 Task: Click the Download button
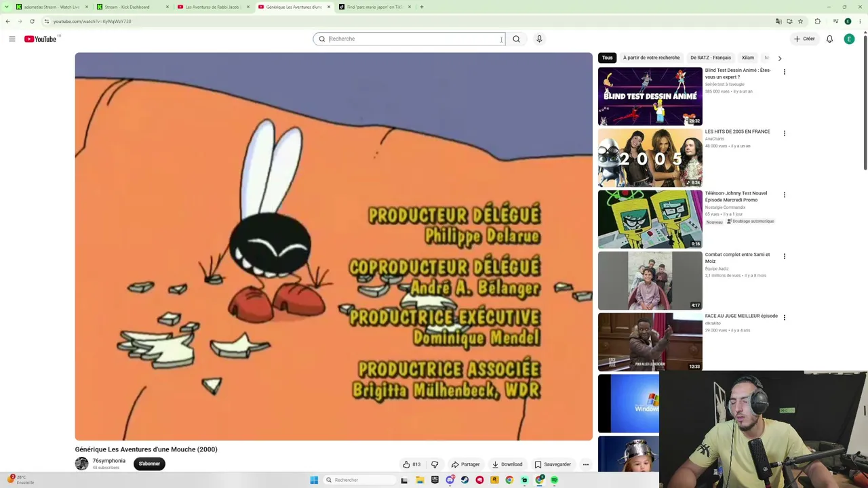pos(507,464)
